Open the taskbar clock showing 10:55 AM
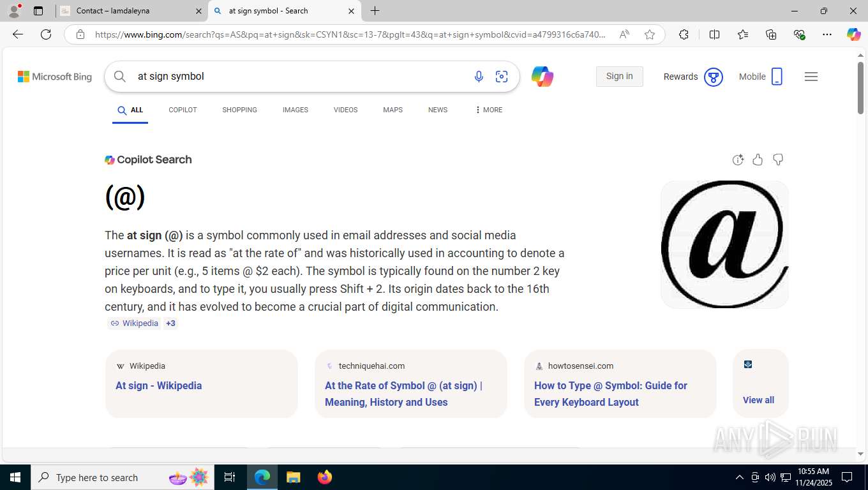The image size is (868, 490). tap(813, 477)
